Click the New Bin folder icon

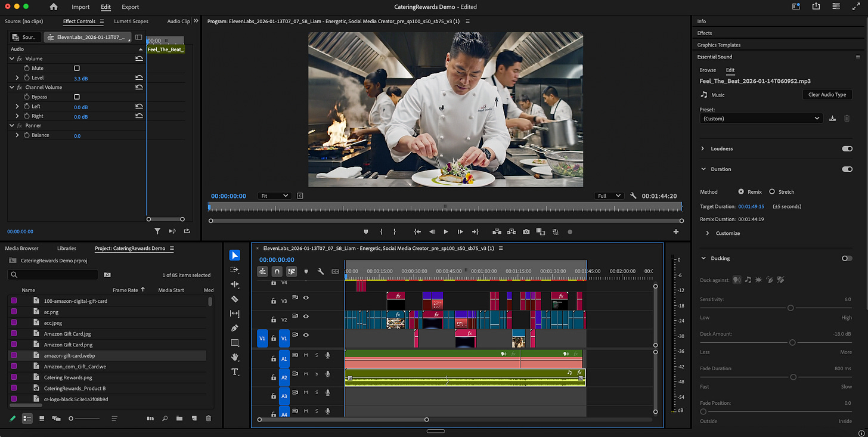click(x=179, y=419)
